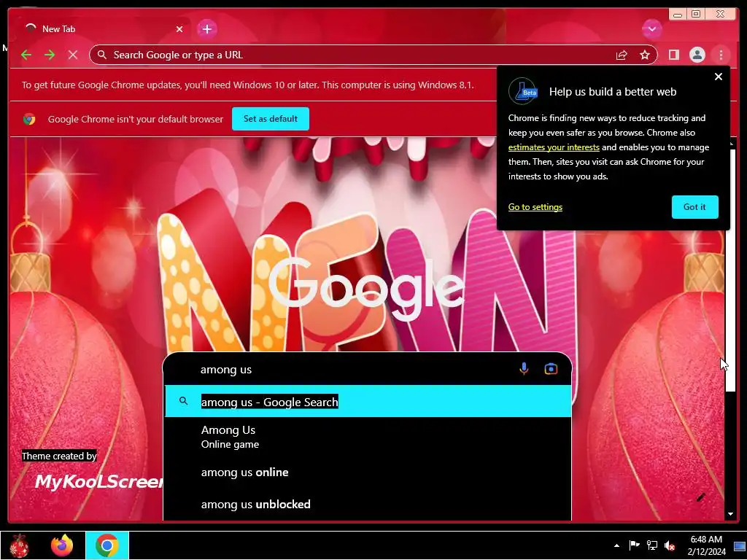Viewport: 747px width, 560px height.
Task: Start voice search with microphone icon
Action: point(524,369)
